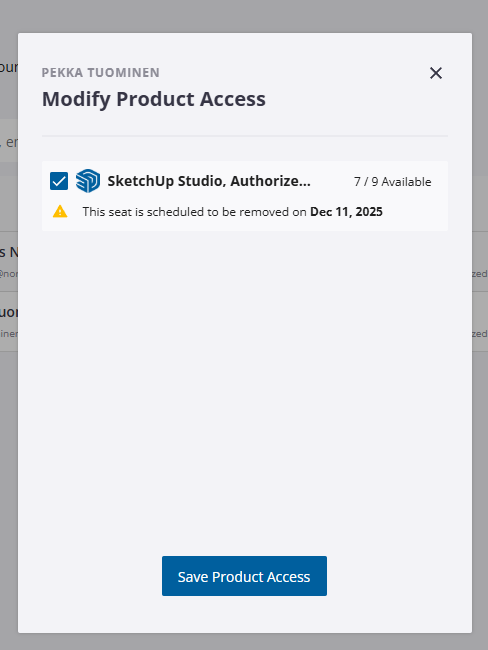Click the yellow warning triangle icon
488x650 pixels.
tap(60, 211)
